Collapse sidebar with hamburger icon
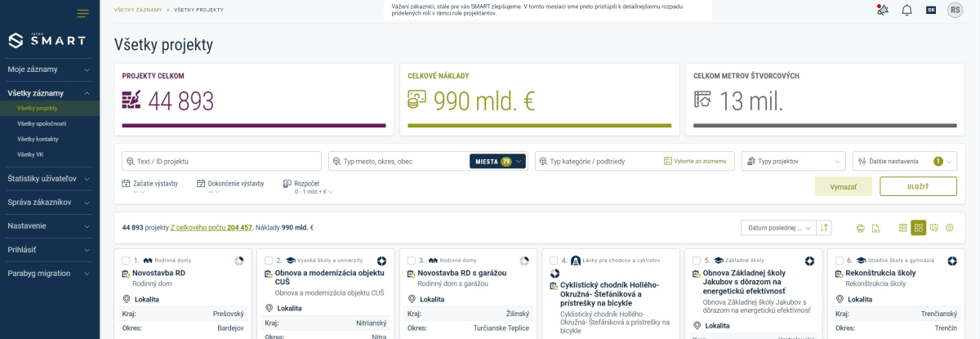 pyautogui.click(x=82, y=13)
